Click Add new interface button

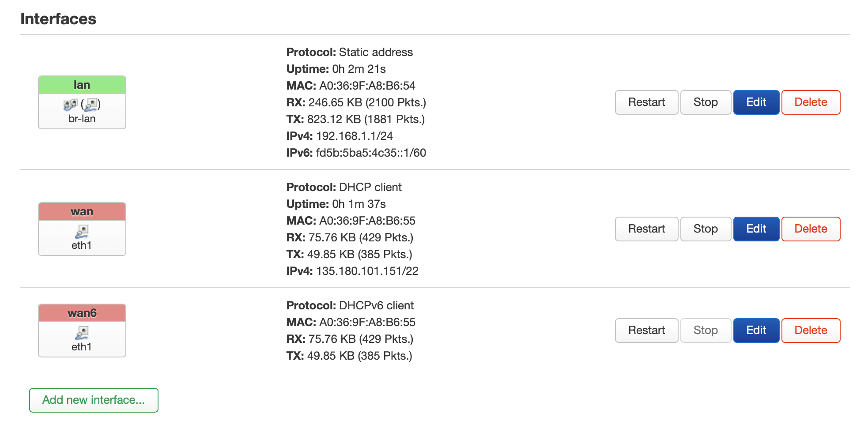click(x=94, y=400)
